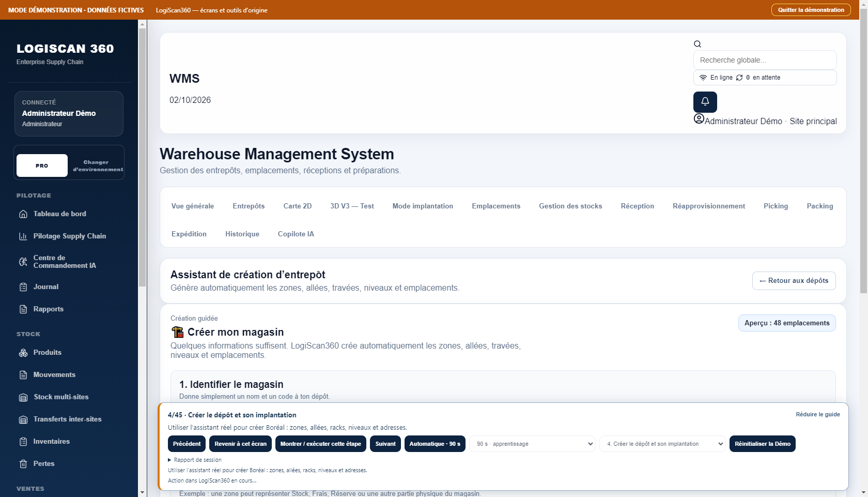Viewport: 868px width, 497px height.
Task: Click the Journal clipboard icon
Action: (23, 287)
